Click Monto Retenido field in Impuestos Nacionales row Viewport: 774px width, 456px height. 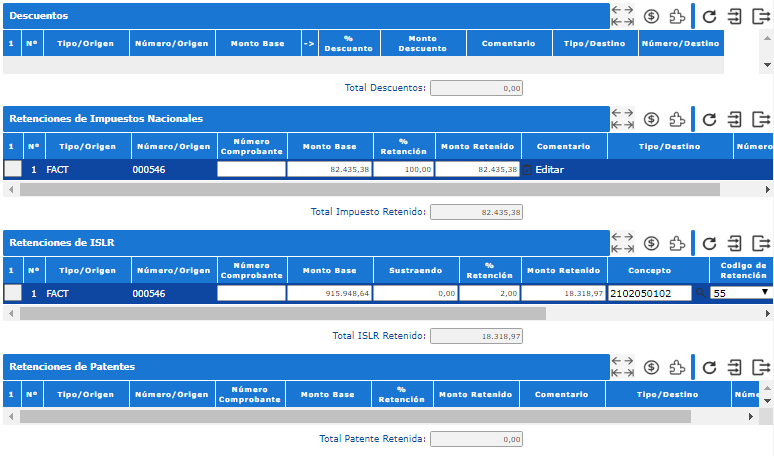pos(477,169)
